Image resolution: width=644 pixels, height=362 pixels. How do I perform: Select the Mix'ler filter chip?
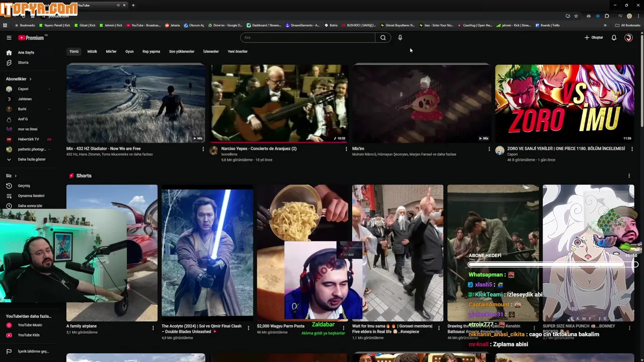(x=111, y=51)
